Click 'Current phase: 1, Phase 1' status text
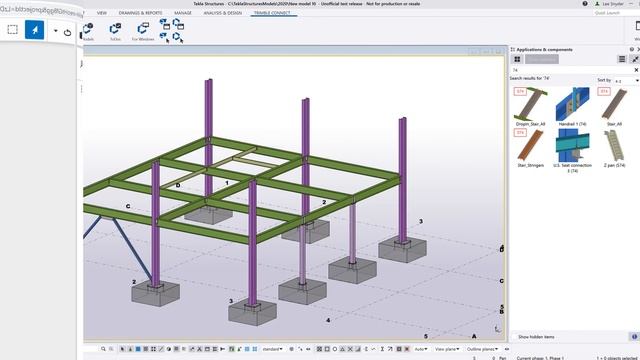 [x=540, y=358]
